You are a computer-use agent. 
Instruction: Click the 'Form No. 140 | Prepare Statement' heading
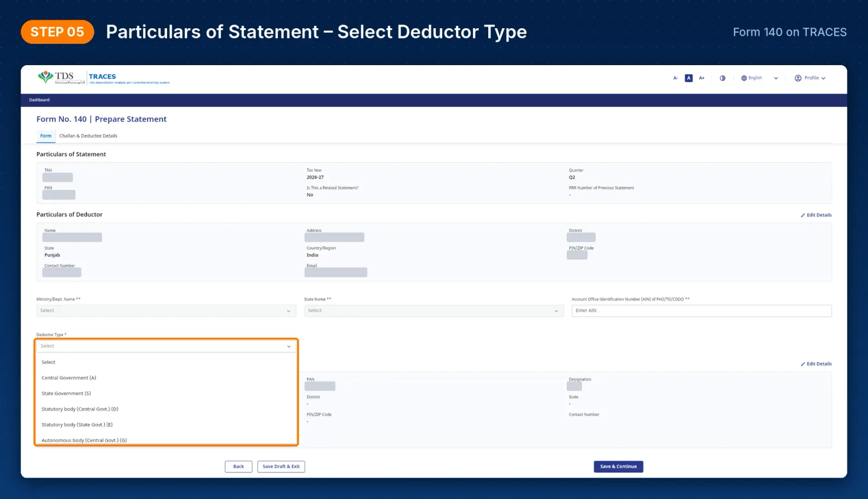101,119
